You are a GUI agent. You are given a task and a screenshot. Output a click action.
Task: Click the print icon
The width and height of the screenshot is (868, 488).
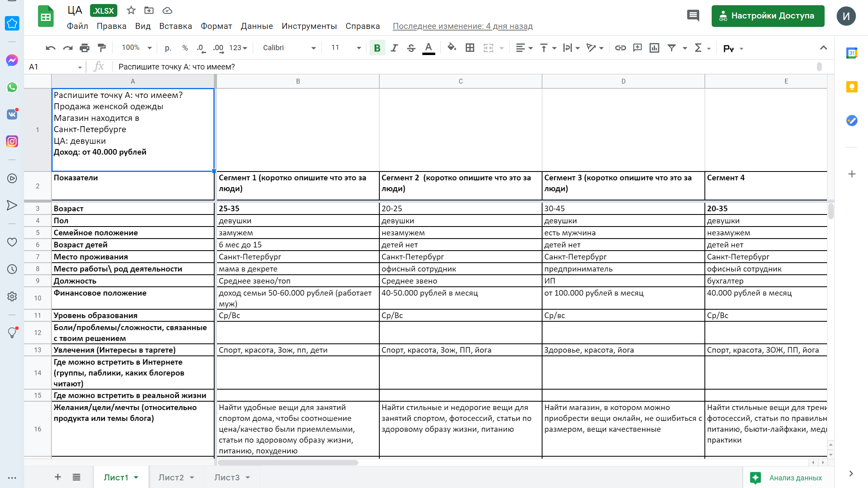point(84,48)
